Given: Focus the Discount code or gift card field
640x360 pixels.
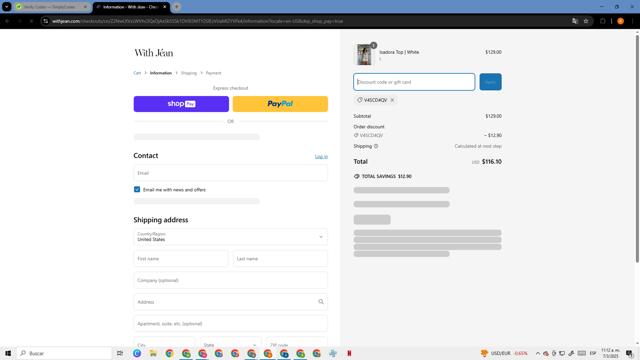Looking at the screenshot, I should pos(414,82).
